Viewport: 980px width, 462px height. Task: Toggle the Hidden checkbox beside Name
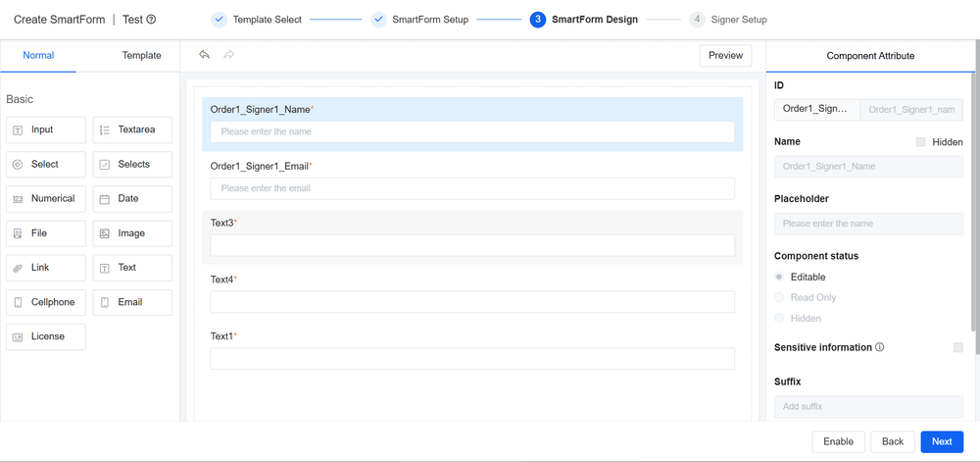[920, 142]
